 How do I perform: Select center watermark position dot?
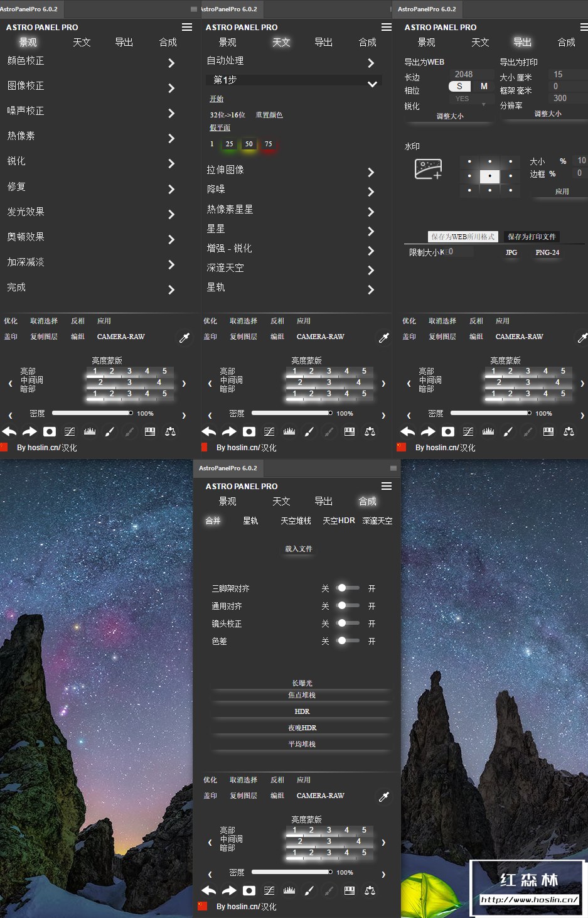tap(489, 176)
